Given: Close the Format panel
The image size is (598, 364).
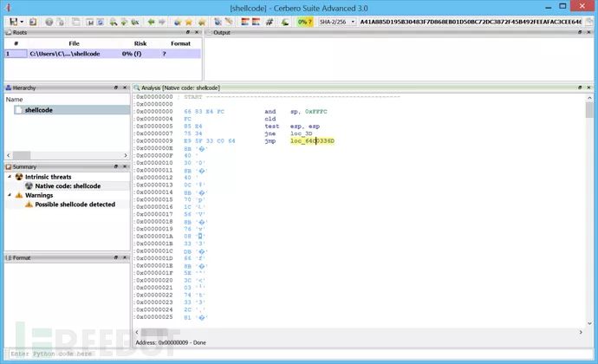Looking at the screenshot, I should click(124, 257).
